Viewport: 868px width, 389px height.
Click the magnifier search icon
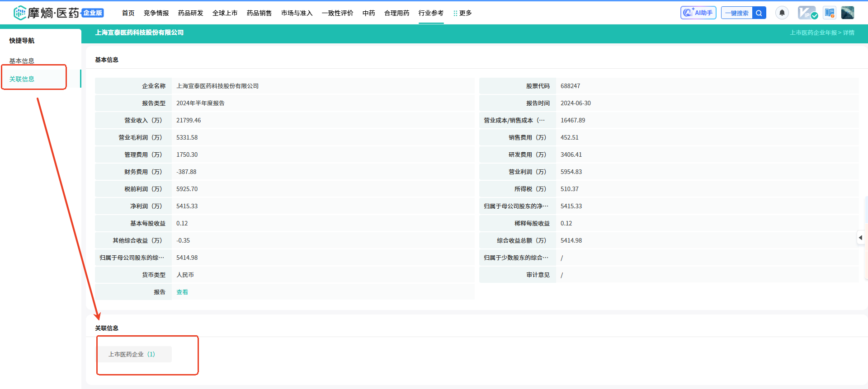pos(759,13)
